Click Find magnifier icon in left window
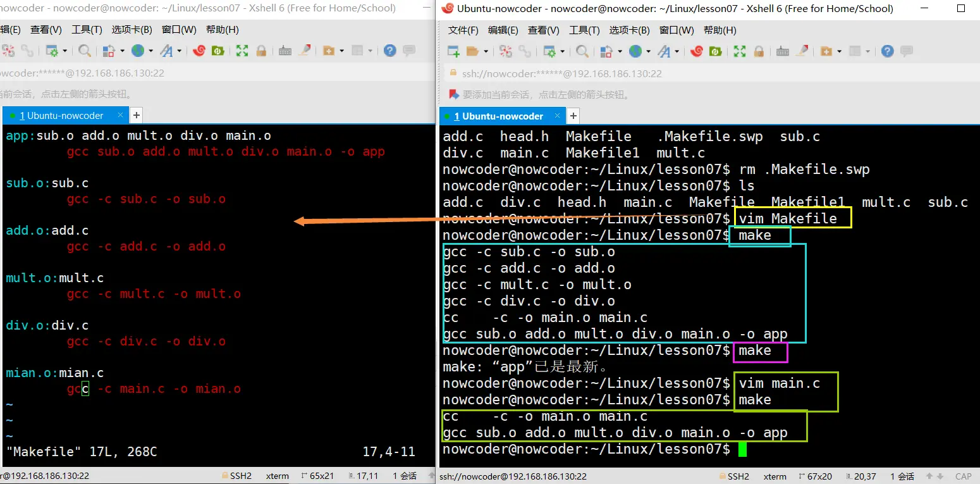 (85, 51)
